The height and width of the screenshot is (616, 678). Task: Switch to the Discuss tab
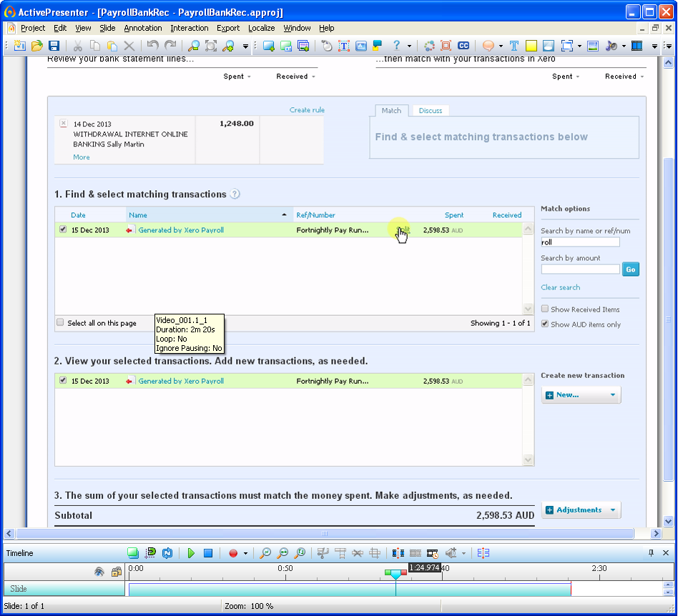point(431,111)
